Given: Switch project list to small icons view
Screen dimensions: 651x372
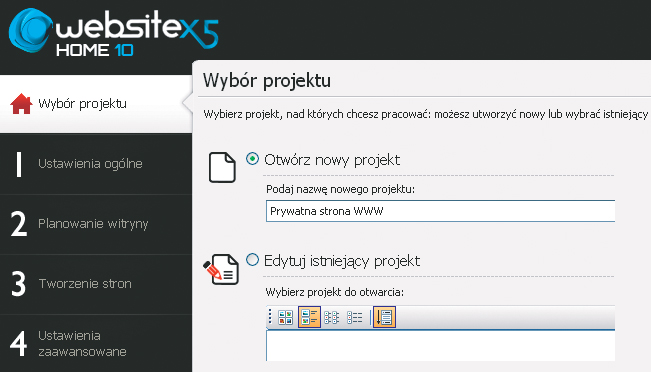Looking at the screenshot, I should pos(331,317).
